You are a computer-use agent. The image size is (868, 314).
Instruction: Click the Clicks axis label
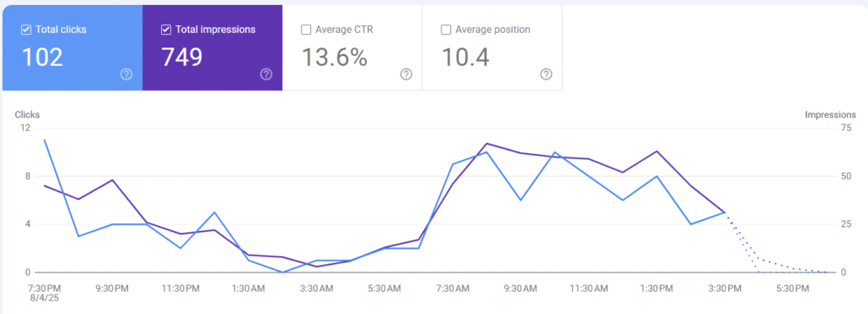[27, 115]
